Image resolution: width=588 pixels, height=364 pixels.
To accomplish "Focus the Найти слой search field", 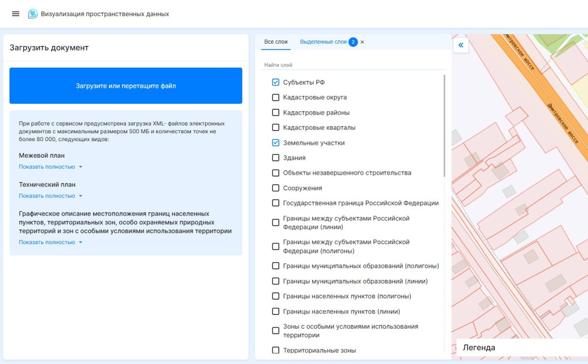I will [x=353, y=65].
